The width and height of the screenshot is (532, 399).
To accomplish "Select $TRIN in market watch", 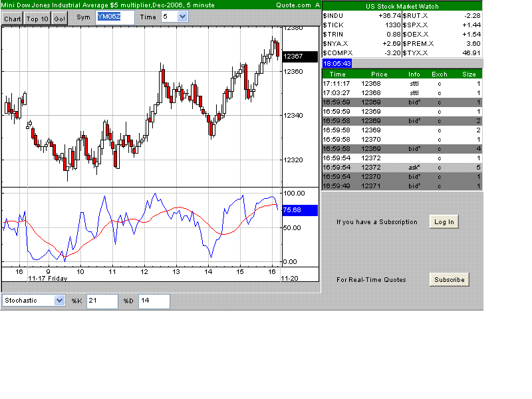I will [x=333, y=35].
